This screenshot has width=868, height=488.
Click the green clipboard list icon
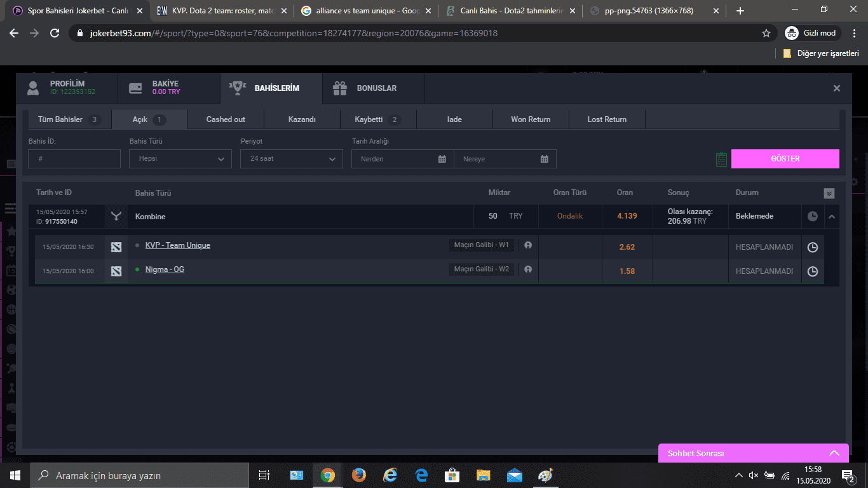point(721,159)
